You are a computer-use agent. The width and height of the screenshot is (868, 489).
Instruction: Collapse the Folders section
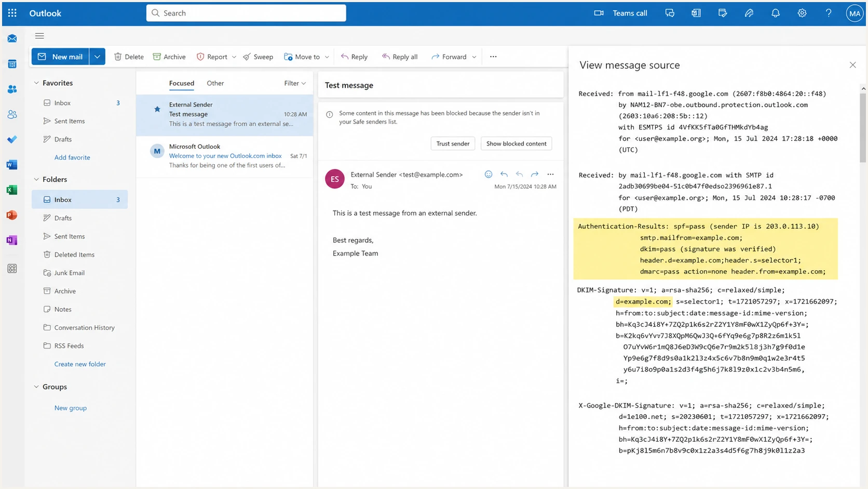[36, 179]
